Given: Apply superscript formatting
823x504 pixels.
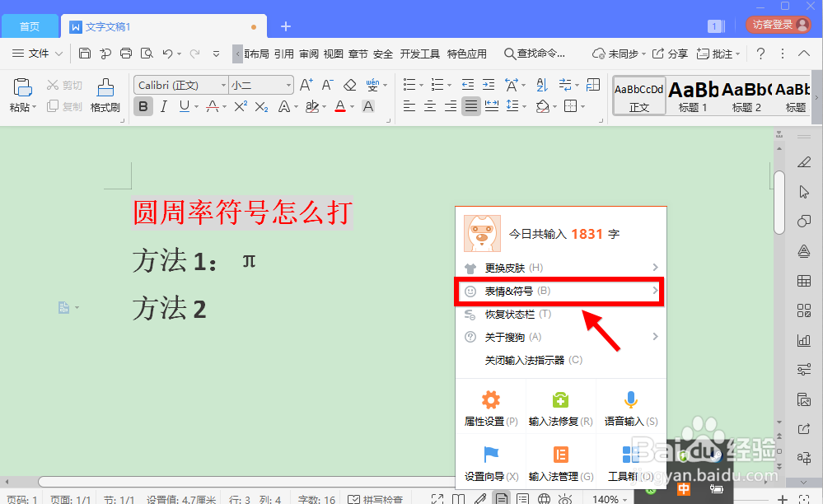Looking at the screenshot, I should tap(239, 106).
